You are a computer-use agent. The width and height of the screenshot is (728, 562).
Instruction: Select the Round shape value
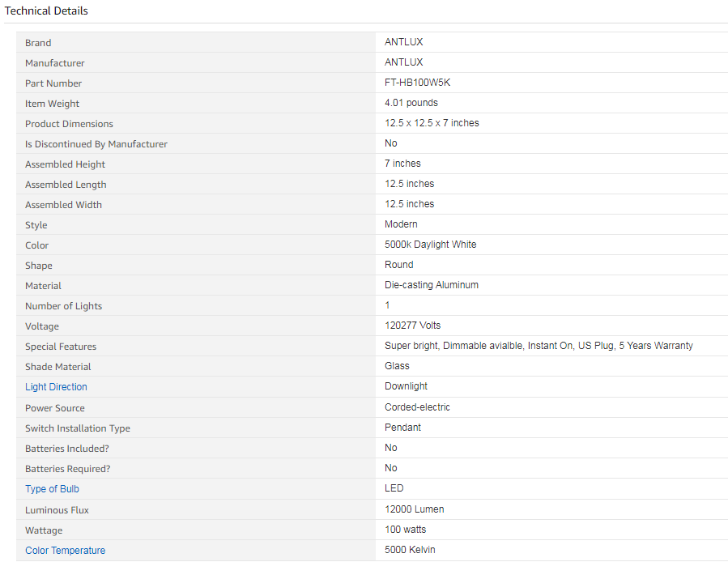tap(399, 265)
